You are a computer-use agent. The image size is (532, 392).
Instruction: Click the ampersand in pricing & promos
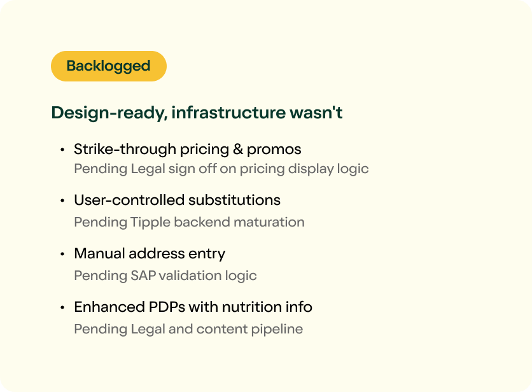[238, 150]
